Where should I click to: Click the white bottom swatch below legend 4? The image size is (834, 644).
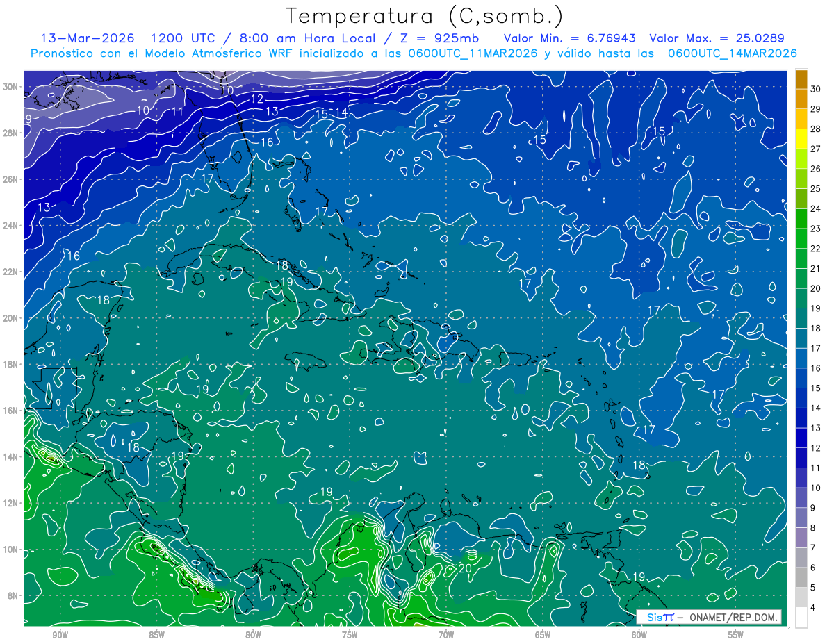(x=801, y=618)
